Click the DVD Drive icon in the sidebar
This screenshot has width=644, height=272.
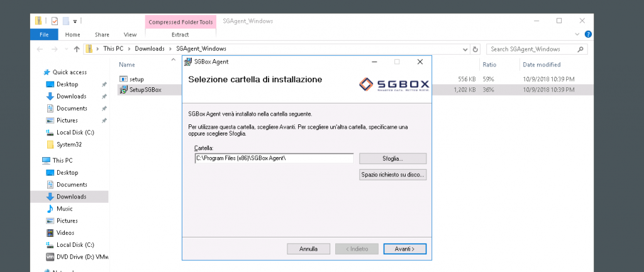[50, 257]
